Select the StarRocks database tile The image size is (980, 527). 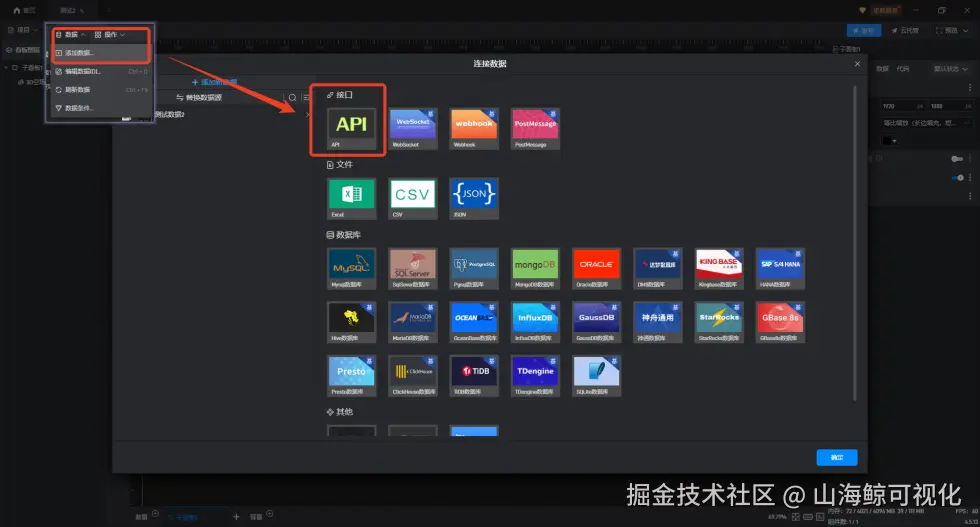click(719, 323)
